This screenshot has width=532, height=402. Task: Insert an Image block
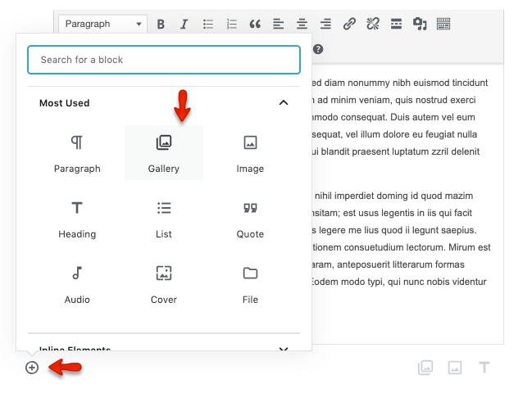[x=250, y=152]
